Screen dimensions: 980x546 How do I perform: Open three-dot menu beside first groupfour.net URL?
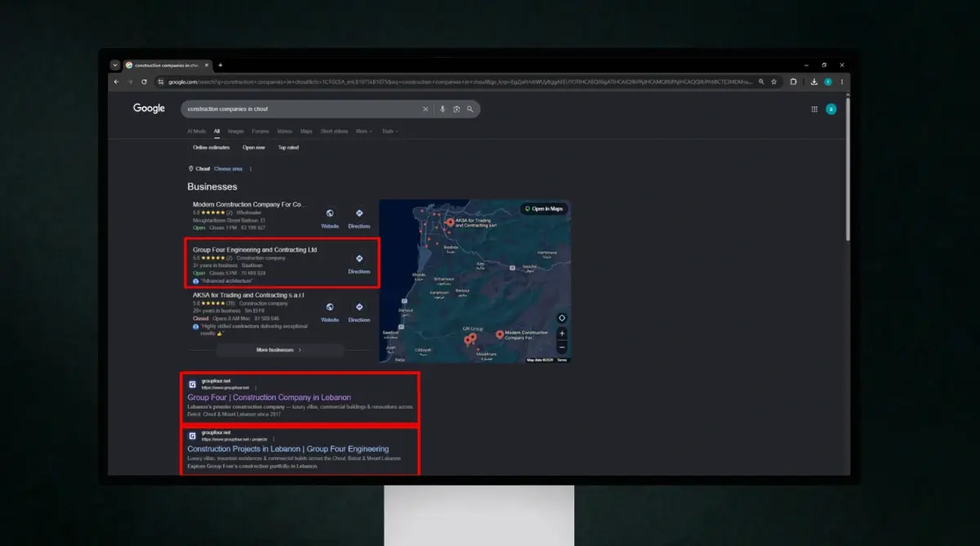click(256, 387)
